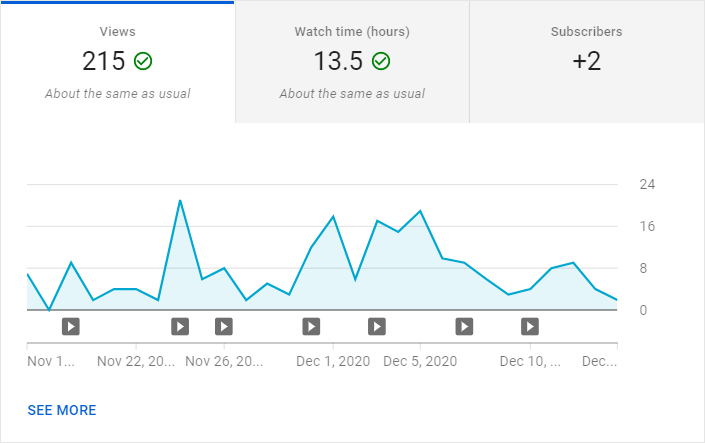Viewport: 705px width, 443px height.
Task: Click the 13.5 watch time value
Action: click(x=338, y=61)
